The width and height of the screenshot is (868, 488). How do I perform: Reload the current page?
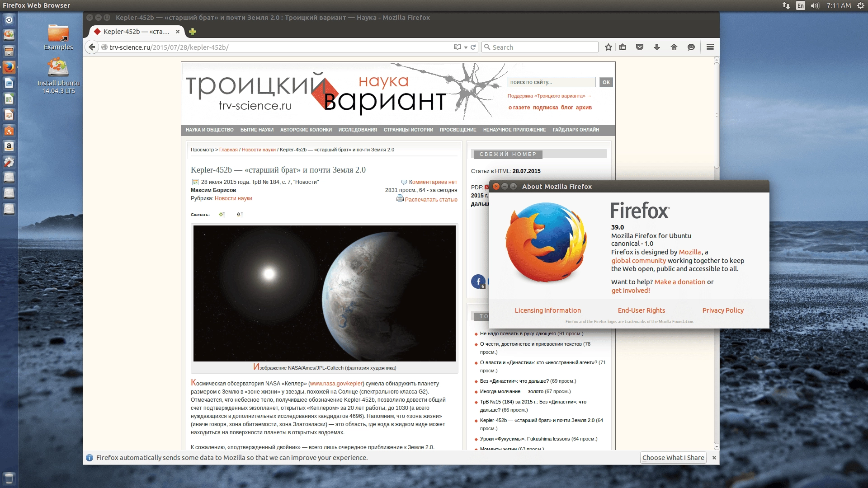pyautogui.click(x=473, y=47)
